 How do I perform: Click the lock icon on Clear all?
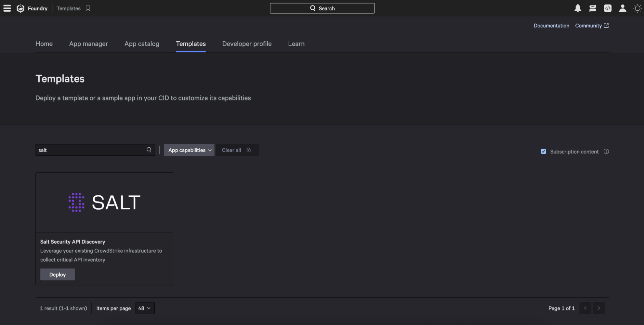248,150
